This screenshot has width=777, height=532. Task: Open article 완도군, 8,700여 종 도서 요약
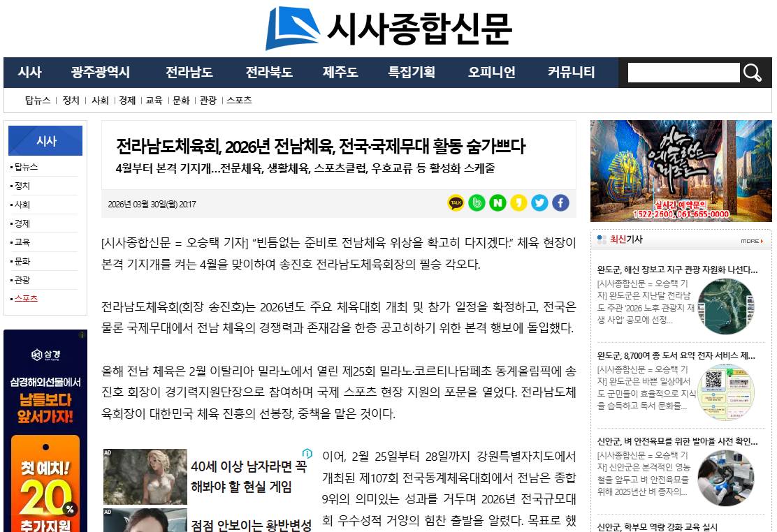coord(676,355)
